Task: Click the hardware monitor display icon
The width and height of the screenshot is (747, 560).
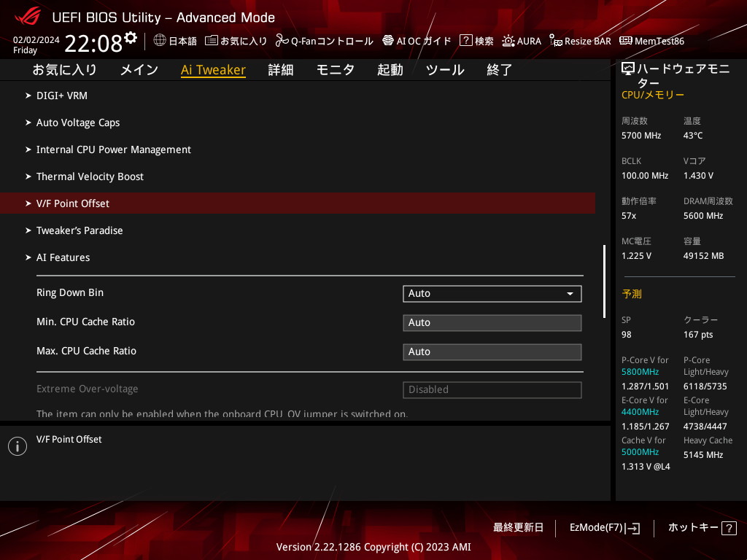Action: coord(628,69)
